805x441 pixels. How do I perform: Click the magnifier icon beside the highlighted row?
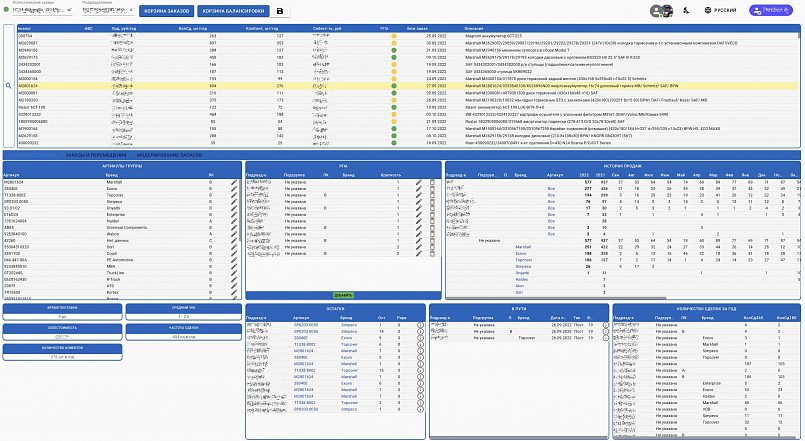(8, 87)
